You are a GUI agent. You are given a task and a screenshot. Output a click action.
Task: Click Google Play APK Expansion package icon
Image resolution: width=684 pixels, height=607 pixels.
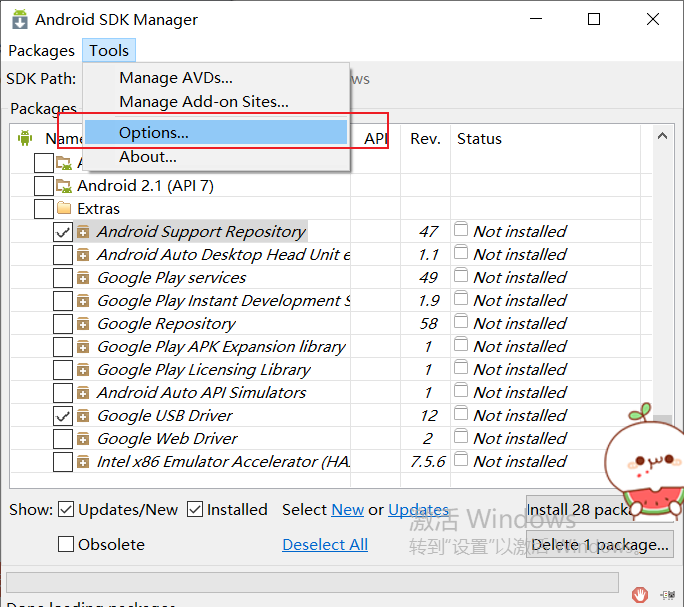pos(83,347)
